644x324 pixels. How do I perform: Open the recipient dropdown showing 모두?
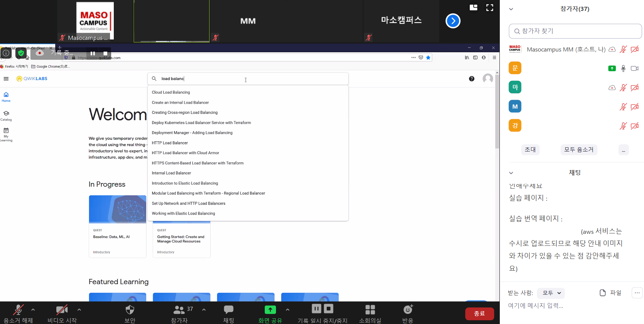tap(551, 293)
